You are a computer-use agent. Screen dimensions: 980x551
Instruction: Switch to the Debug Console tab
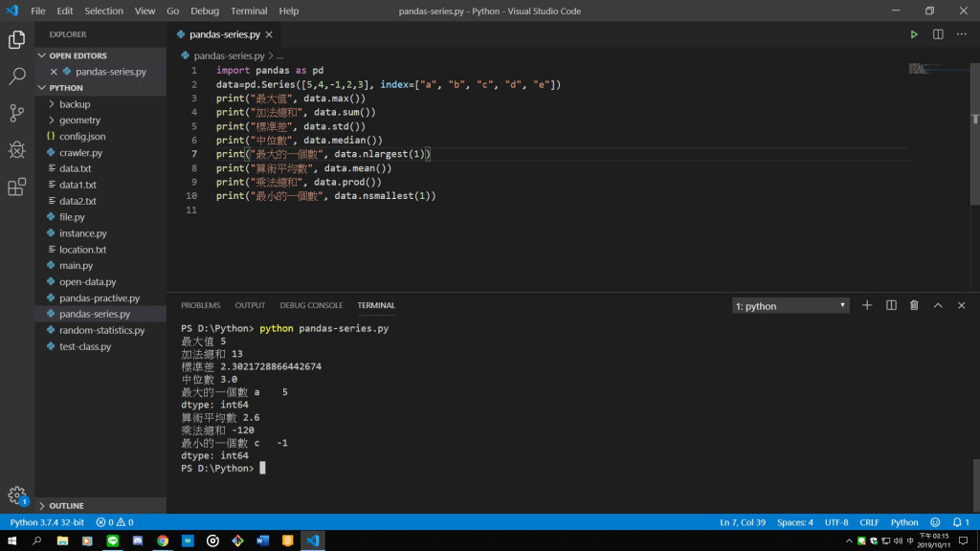coord(311,305)
